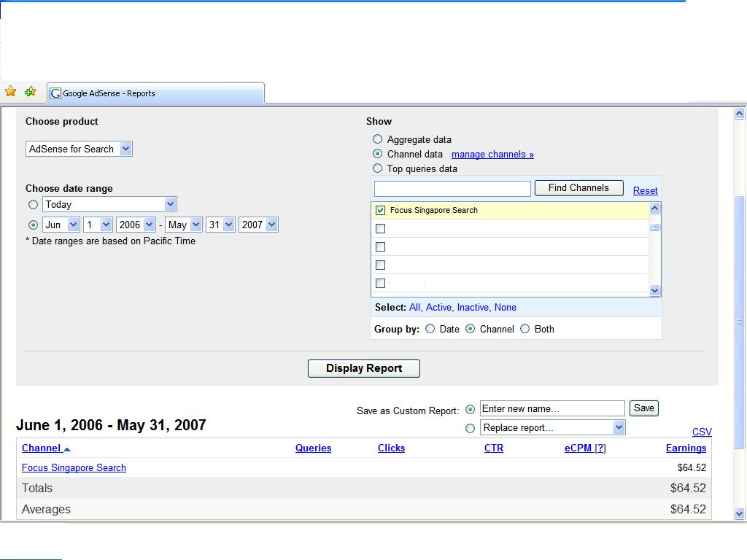
Task: Select the custom date range radio button
Action: [x=33, y=225]
